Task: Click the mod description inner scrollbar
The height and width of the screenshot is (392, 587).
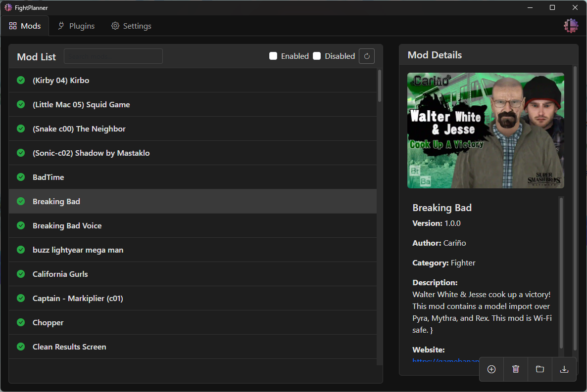Action: pos(561,273)
